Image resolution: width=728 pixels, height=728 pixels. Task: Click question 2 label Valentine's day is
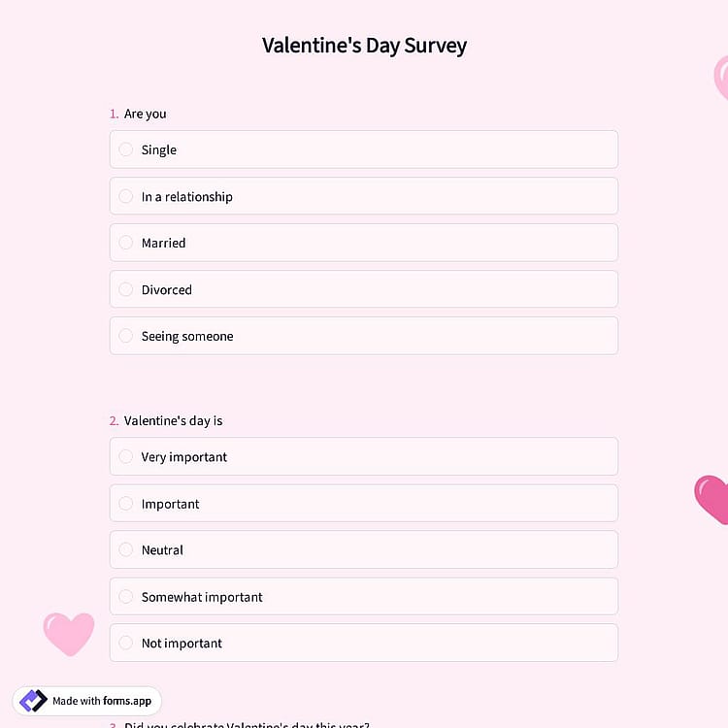click(x=173, y=420)
